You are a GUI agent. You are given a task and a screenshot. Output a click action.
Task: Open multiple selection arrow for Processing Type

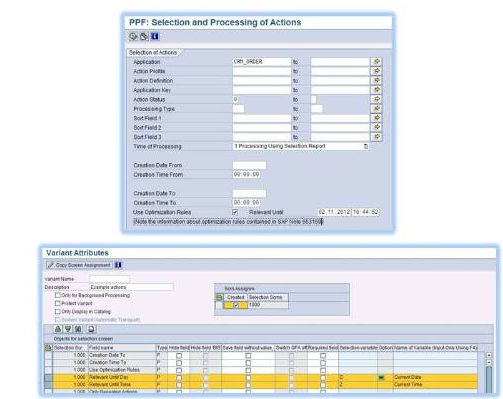click(377, 109)
